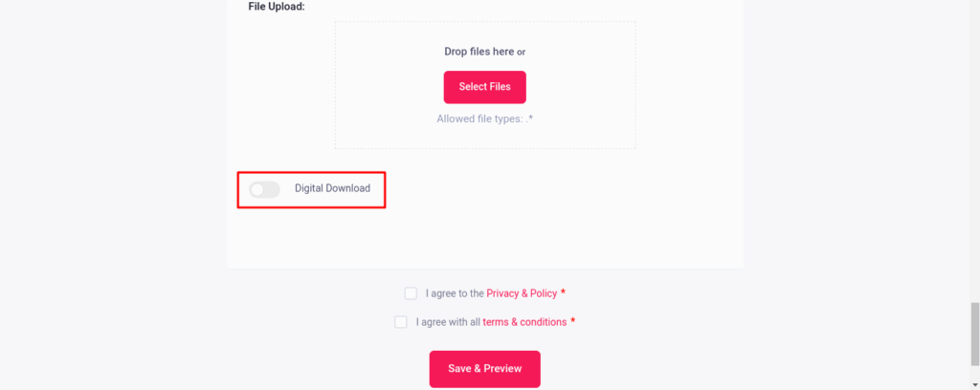
Task: Click the Select Files button
Action: pos(484,87)
